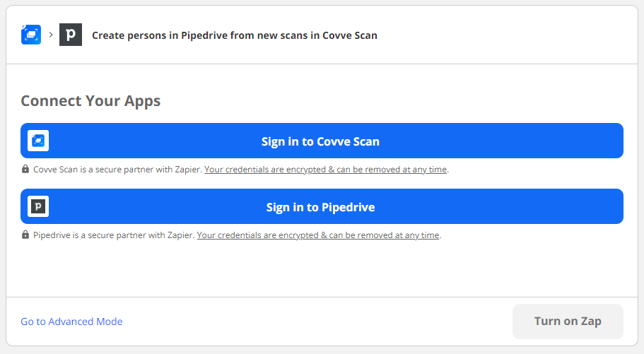Screen dimensions: 644x354
Task: Click the chevron arrow between the app icons
Action: coord(51,35)
